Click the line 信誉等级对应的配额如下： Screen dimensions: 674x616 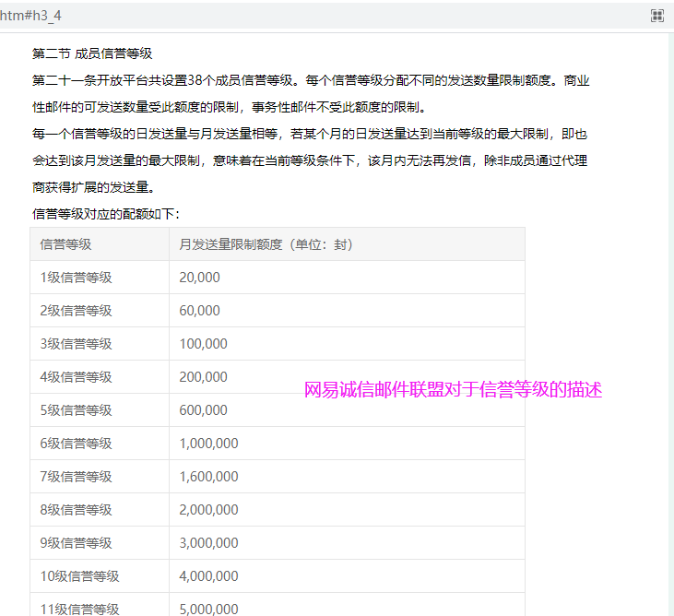pyautogui.click(x=106, y=214)
